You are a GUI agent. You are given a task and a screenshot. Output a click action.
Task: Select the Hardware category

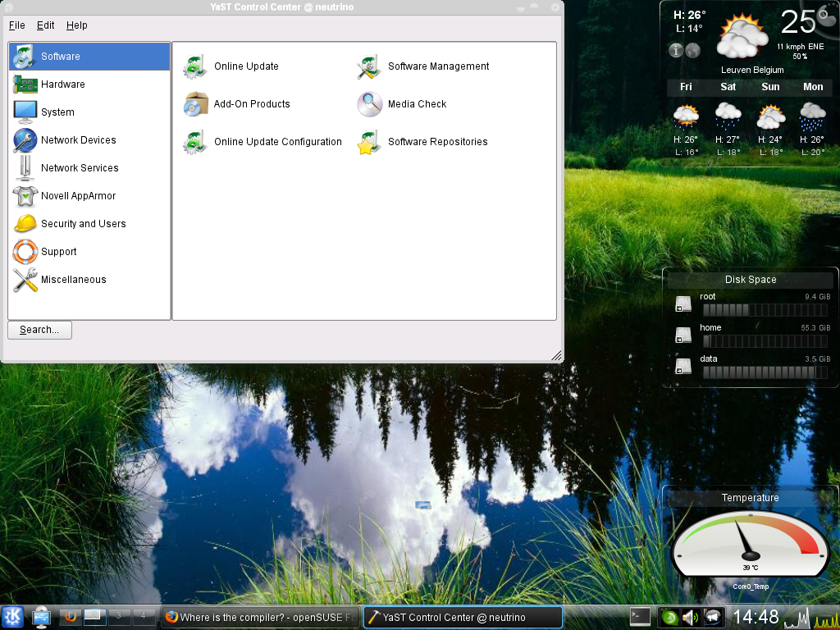[89, 84]
